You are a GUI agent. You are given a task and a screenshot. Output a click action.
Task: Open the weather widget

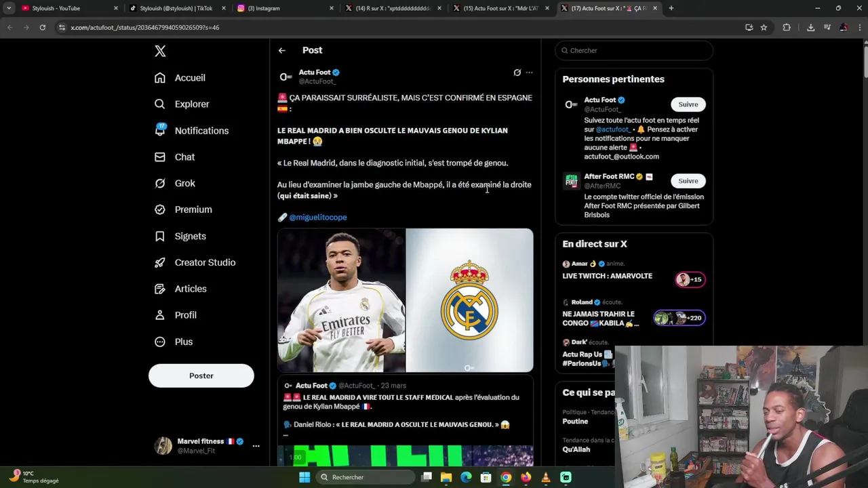pos(35,476)
